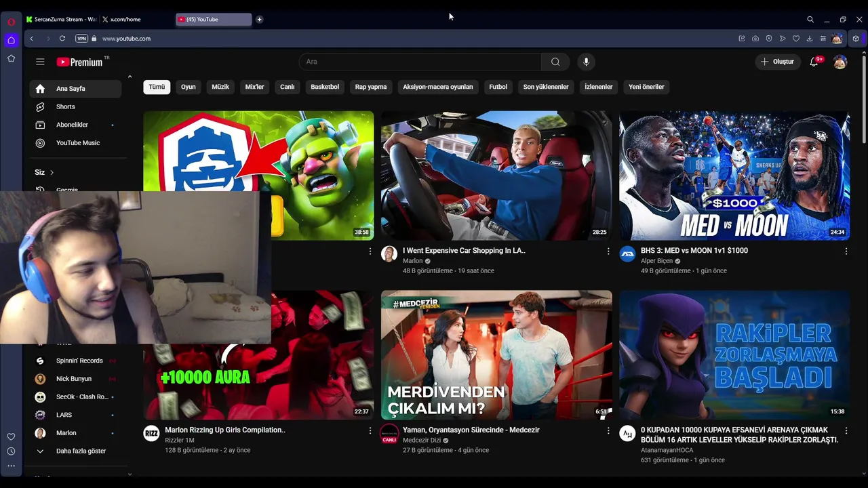The image size is (868, 488).
Task: Expand the Siz section chevron
Action: point(52,172)
